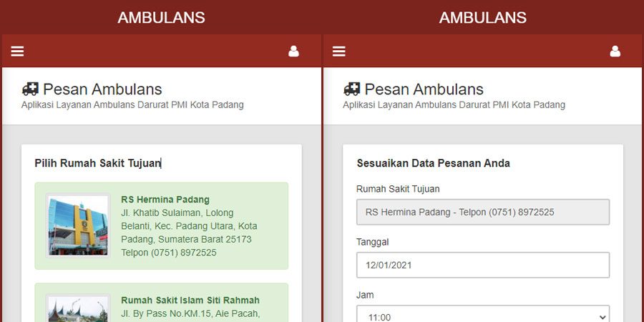Open hamburger menu on hospital selection screen
This screenshot has height=322, width=644.
tap(17, 52)
